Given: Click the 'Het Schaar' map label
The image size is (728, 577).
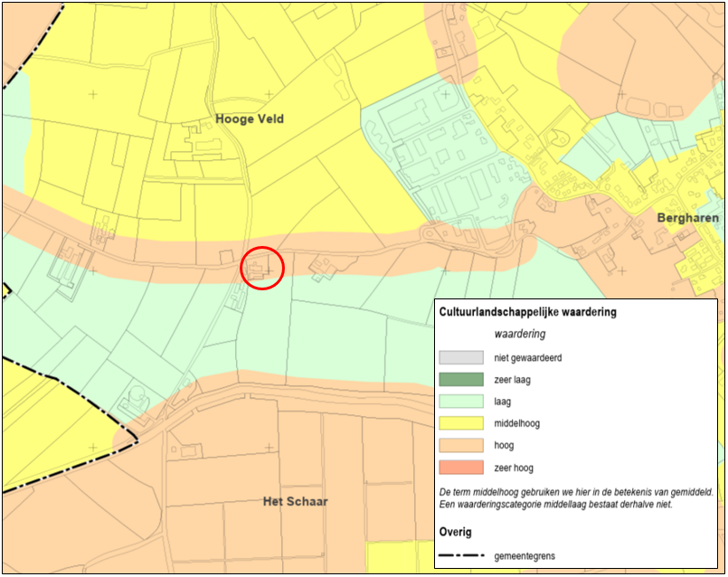Looking at the screenshot, I should pos(295,501).
